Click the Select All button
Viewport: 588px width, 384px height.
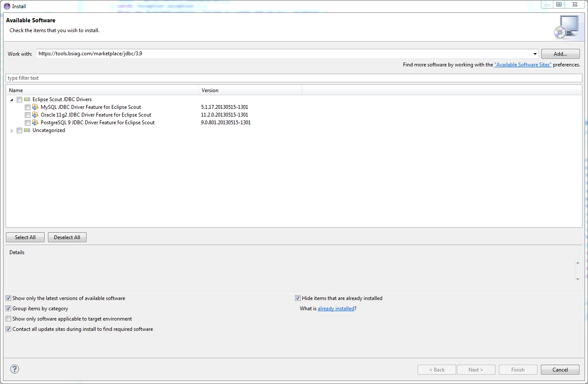click(25, 237)
